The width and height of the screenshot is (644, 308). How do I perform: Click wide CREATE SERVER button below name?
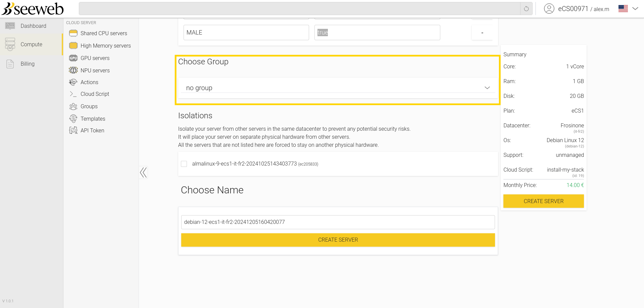[338, 240]
